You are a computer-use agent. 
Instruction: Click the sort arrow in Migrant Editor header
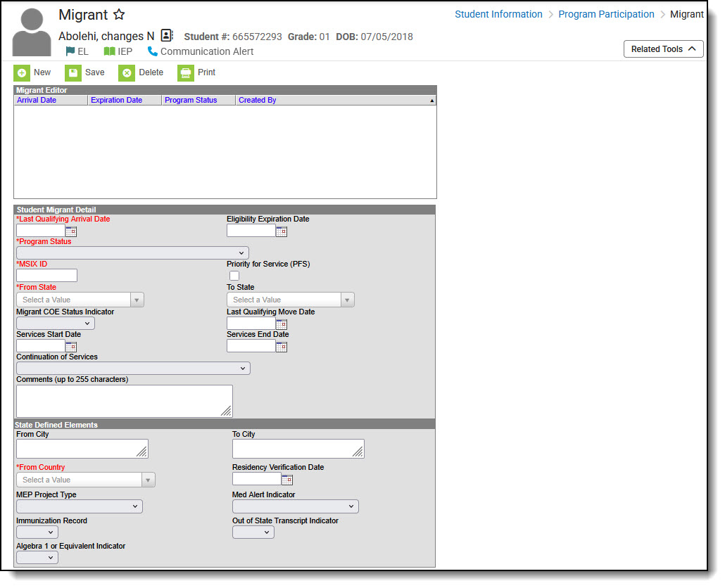coord(432,101)
